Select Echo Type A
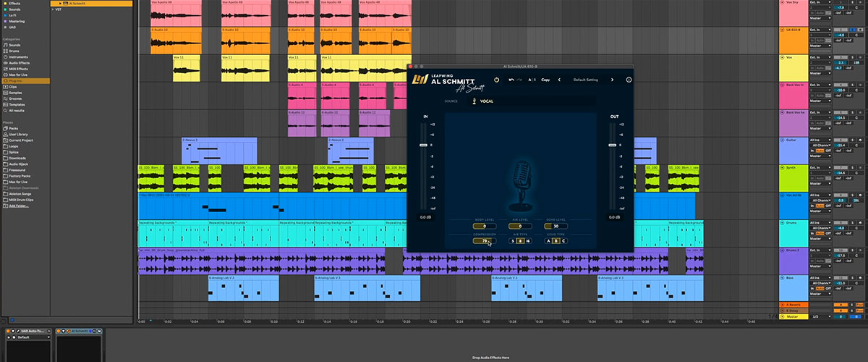This screenshot has height=362, width=868. [548, 240]
